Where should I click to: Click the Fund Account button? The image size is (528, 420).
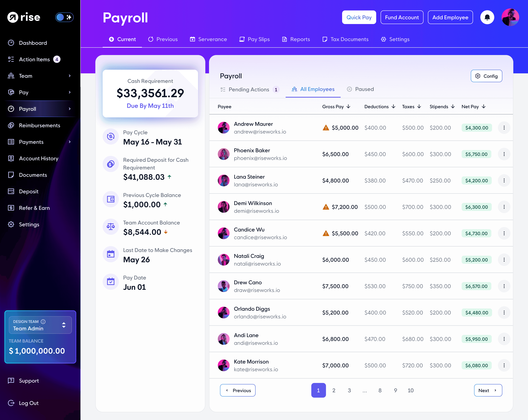tap(402, 17)
